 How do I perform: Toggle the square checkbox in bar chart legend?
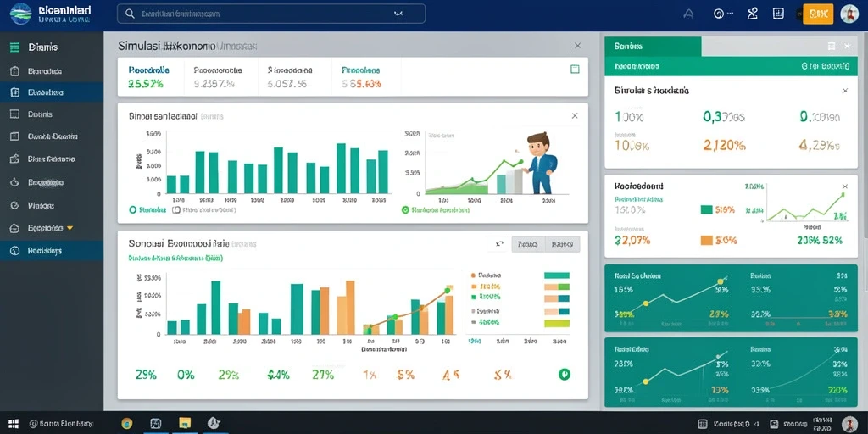[176, 210]
